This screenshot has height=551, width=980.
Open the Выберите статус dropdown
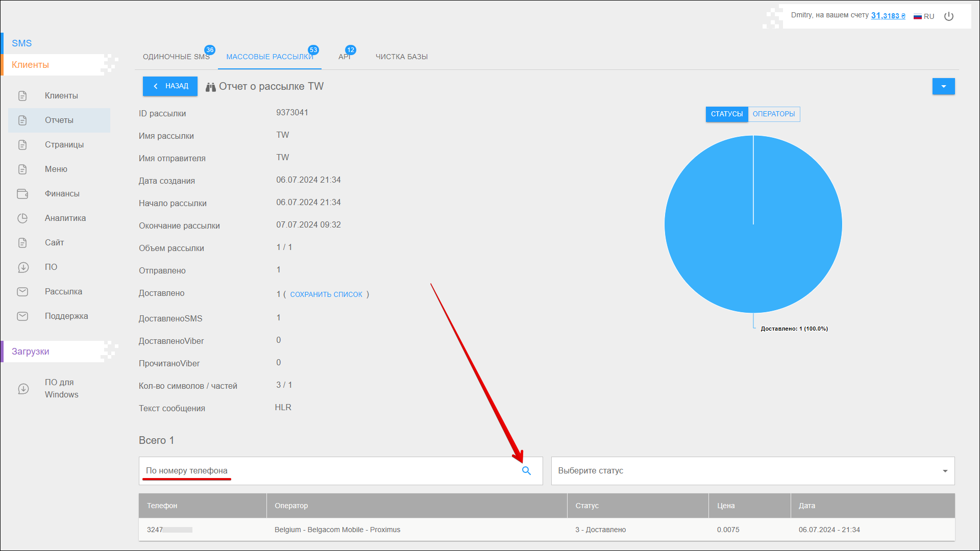click(x=752, y=471)
